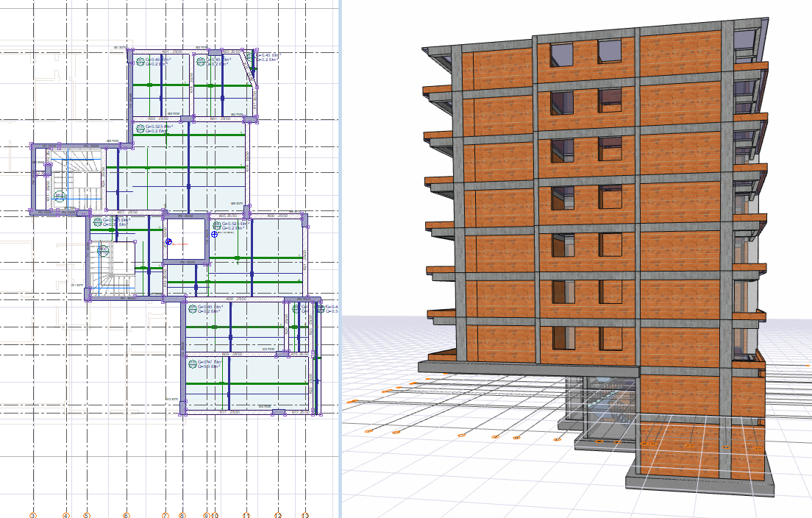The width and height of the screenshot is (812, 518).
Task: Select the red-blue center target marker
Action: (168, 242)
